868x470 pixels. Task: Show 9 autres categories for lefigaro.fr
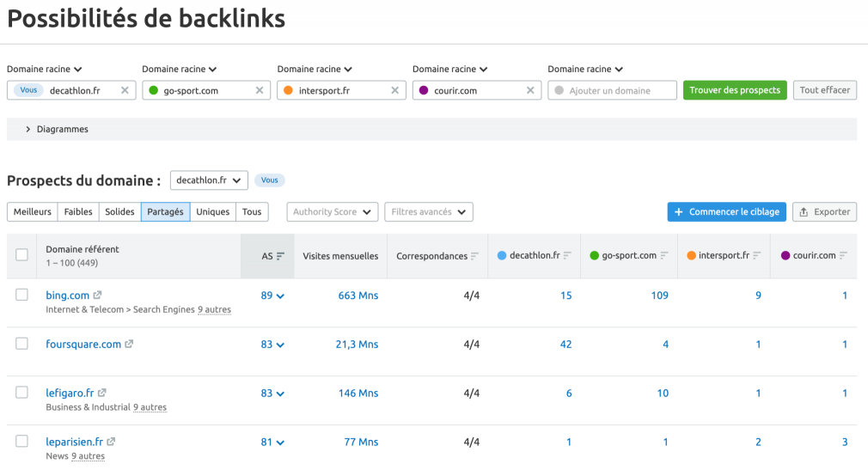pyautogui.click(x=150, y=407)
